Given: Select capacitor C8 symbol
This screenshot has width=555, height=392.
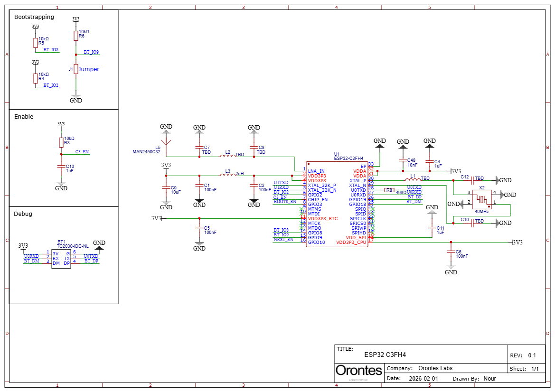Looking at the screenshot, I should tap(254, 147).
